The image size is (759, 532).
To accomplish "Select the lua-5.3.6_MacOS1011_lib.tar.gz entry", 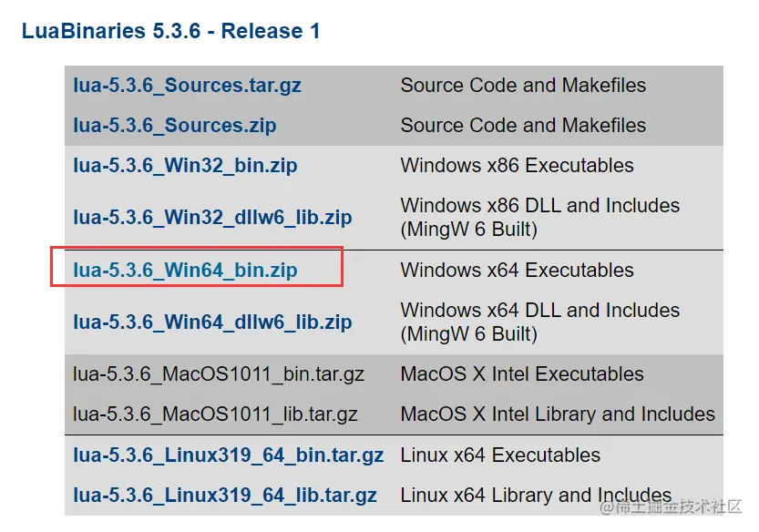I will pos(215,414).
